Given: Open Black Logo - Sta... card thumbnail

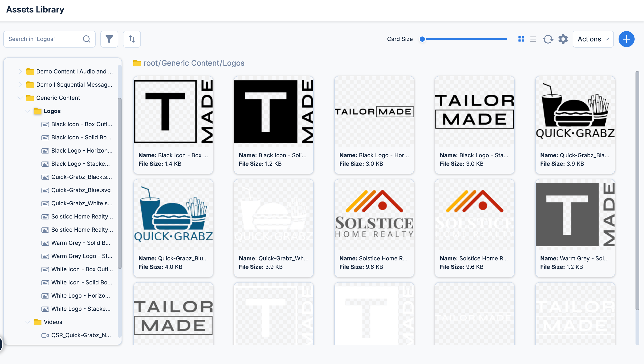Looking at the screenshot, I should pos(474,112).
